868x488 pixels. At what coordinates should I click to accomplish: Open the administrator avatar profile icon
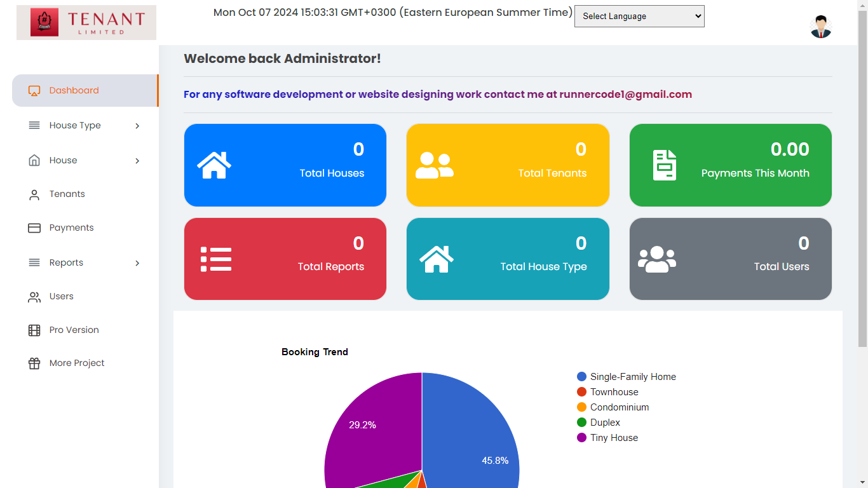click(820, 27)
